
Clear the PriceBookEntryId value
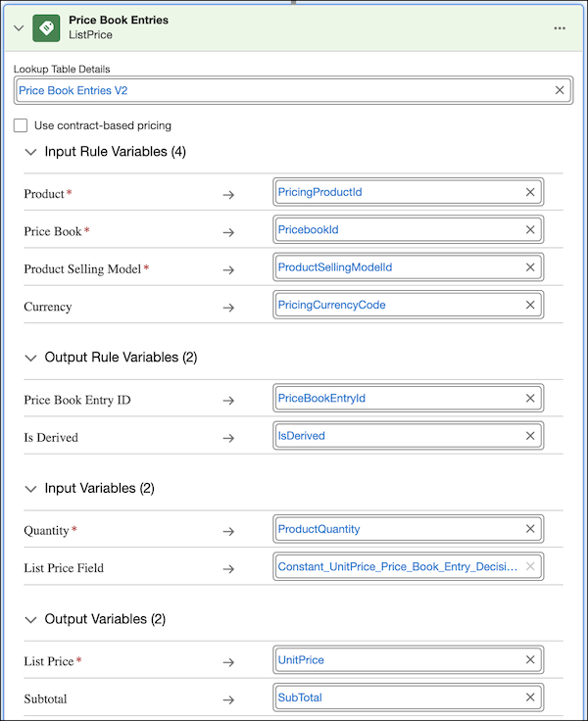pos(530,398)
